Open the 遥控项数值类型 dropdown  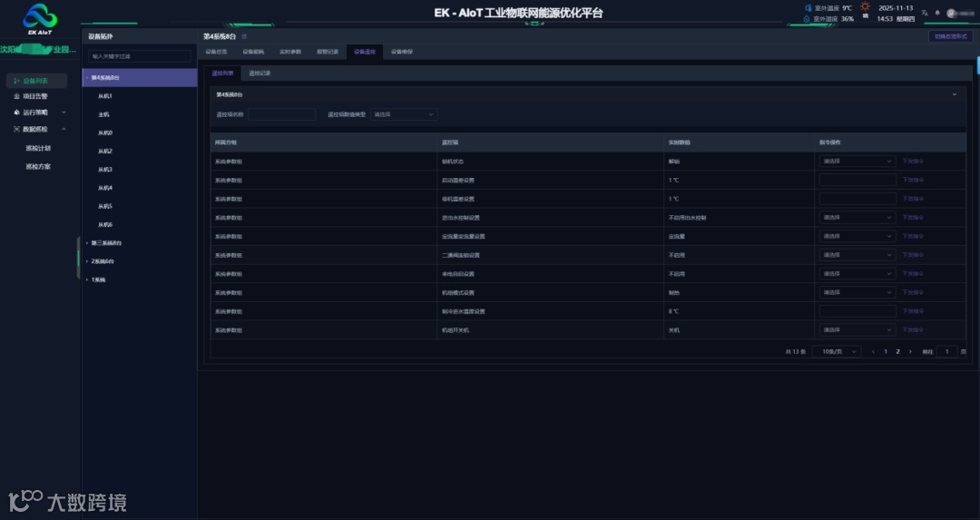[x=404, y=114]
